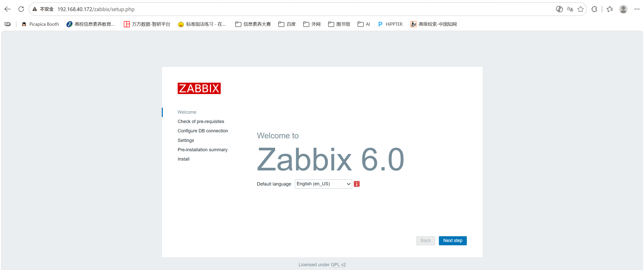Open the Picapica Booth bookmark
644x270 pixels.
[41, 24]
